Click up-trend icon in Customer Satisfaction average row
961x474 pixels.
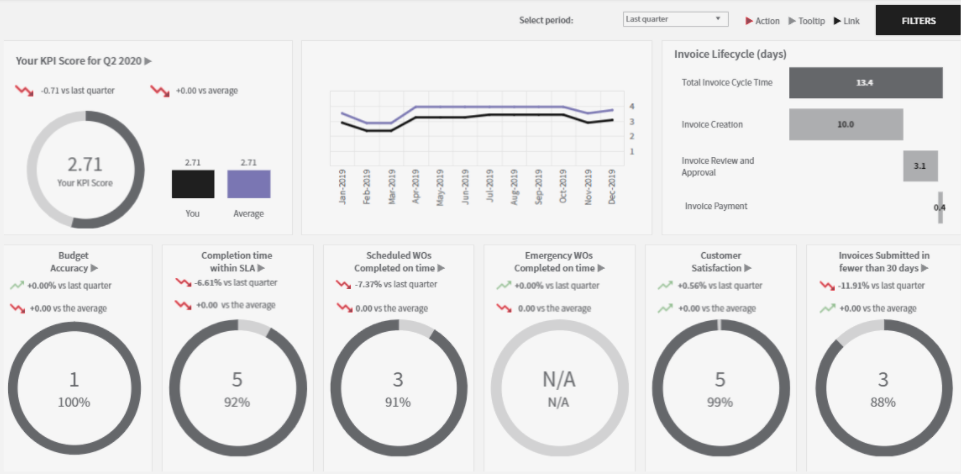pos(665,308)
